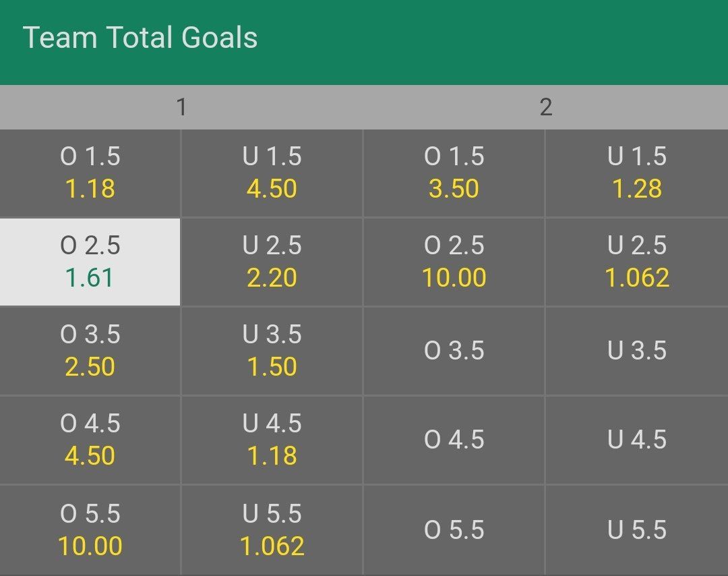The width and height of the screenshot is (728, 576).
Task: Select team 1 Over 1.5 at 1.18
Action: click(x=90, y=173)
